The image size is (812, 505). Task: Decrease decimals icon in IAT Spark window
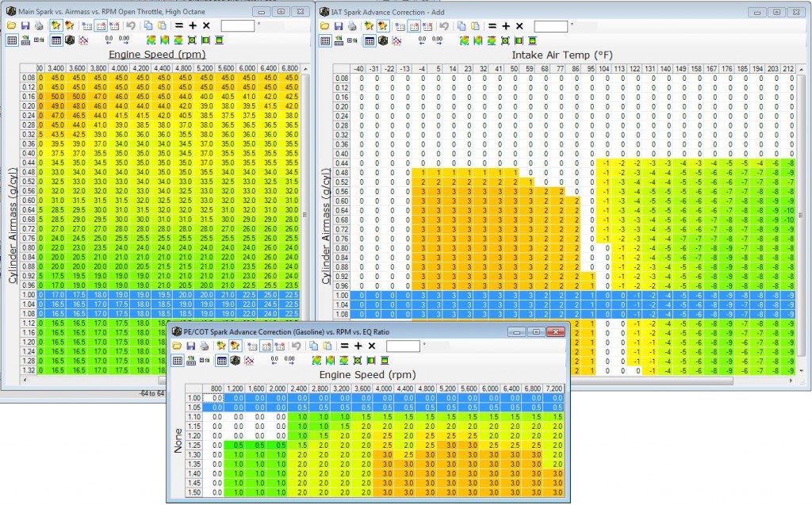pos(422,40)
